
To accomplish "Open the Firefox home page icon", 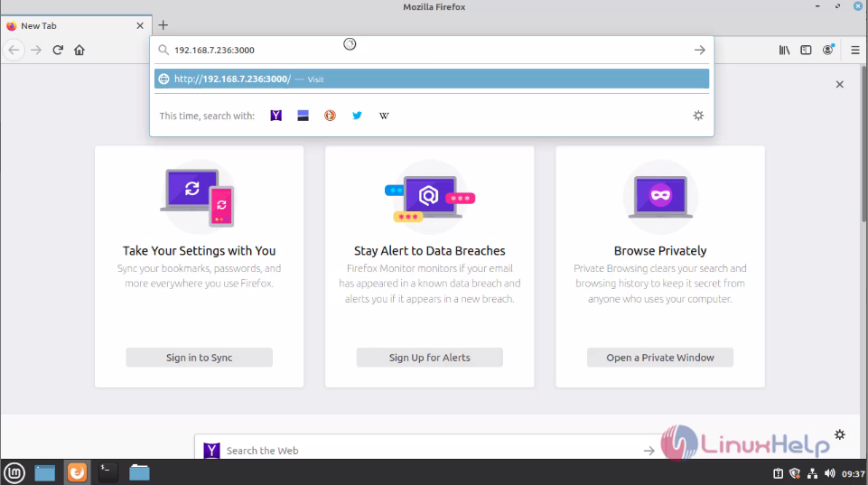I will (79, 50).
